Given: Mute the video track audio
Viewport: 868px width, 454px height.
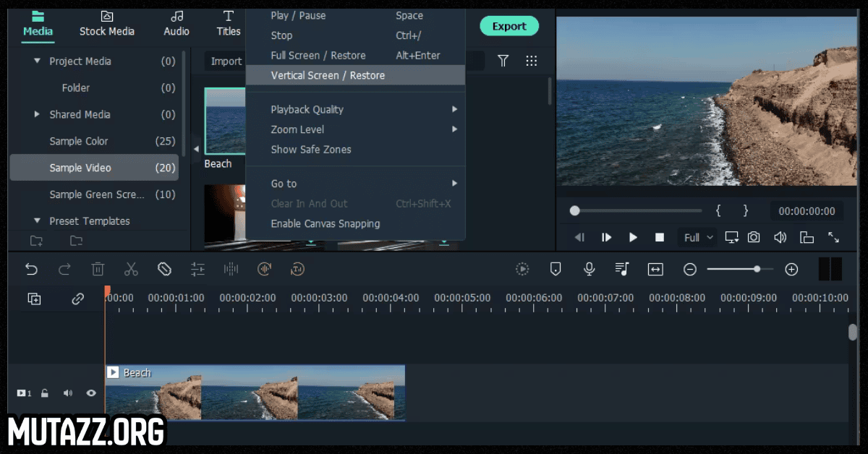Looking at the screenshot, I should click(x=68, y=393).
